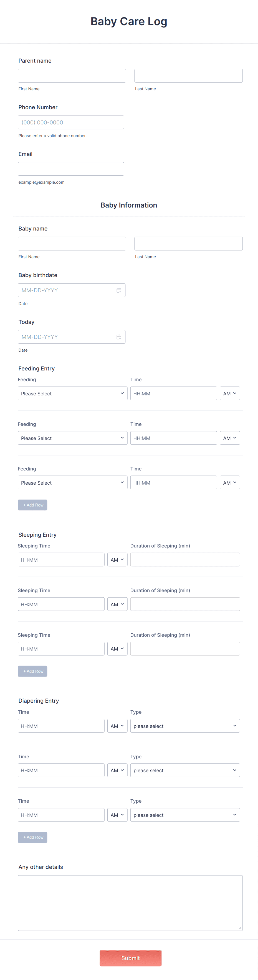Click the first Sleeping Time HH:MM field
The height and width of the screenshot is (980, 258).
[61, 559]
